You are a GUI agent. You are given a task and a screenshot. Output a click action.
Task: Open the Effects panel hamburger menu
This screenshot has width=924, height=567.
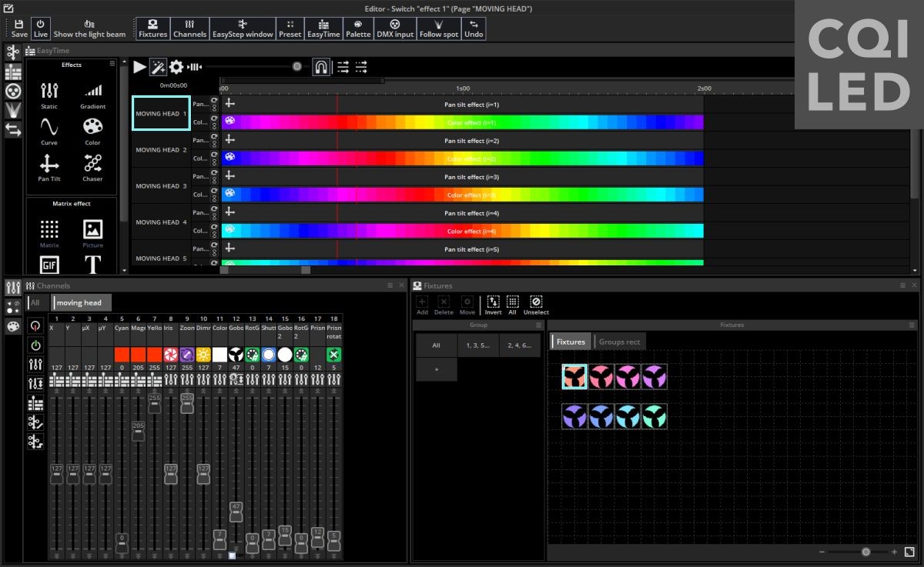coord(112,64)
